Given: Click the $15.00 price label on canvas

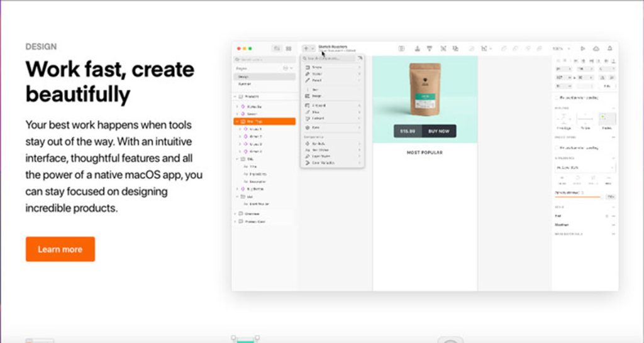Looking at the screenshot, I should [x=408, y=131].
